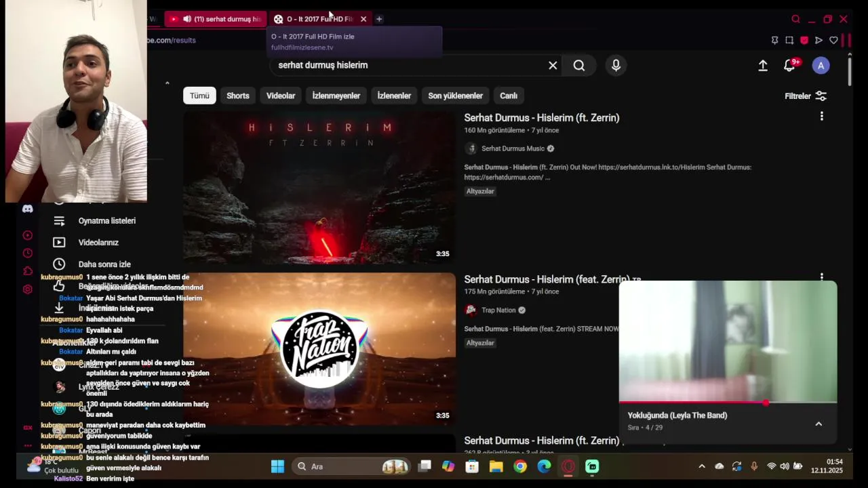Open the Trap Nation channel name link
The width and height of the screenshot is (868, 488).
point(498,310)
